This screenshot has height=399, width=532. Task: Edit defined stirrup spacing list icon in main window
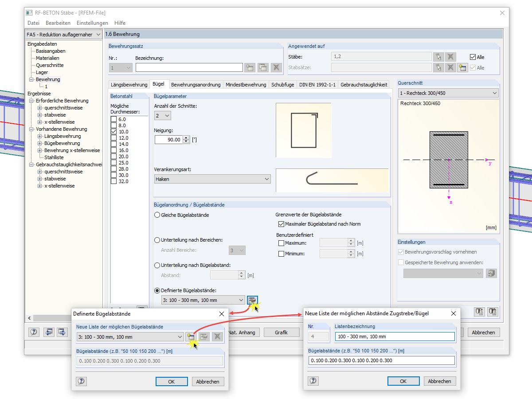tap(252, 300)
